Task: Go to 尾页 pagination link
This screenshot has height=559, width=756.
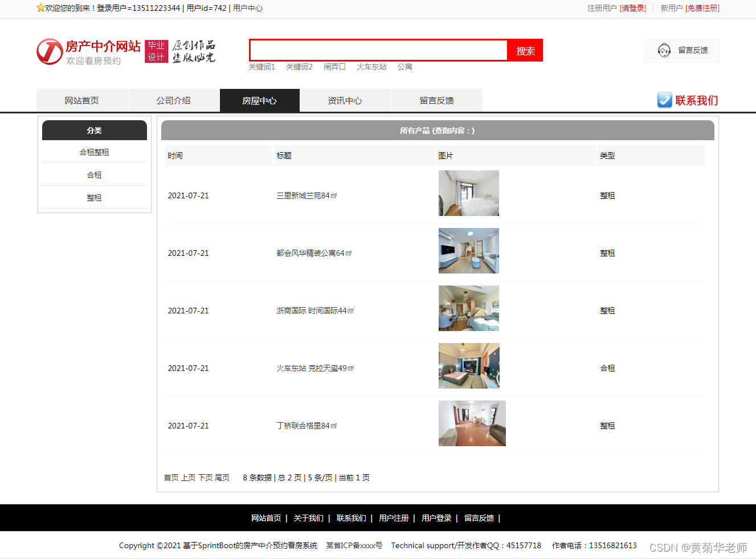Action: (222, 478)
